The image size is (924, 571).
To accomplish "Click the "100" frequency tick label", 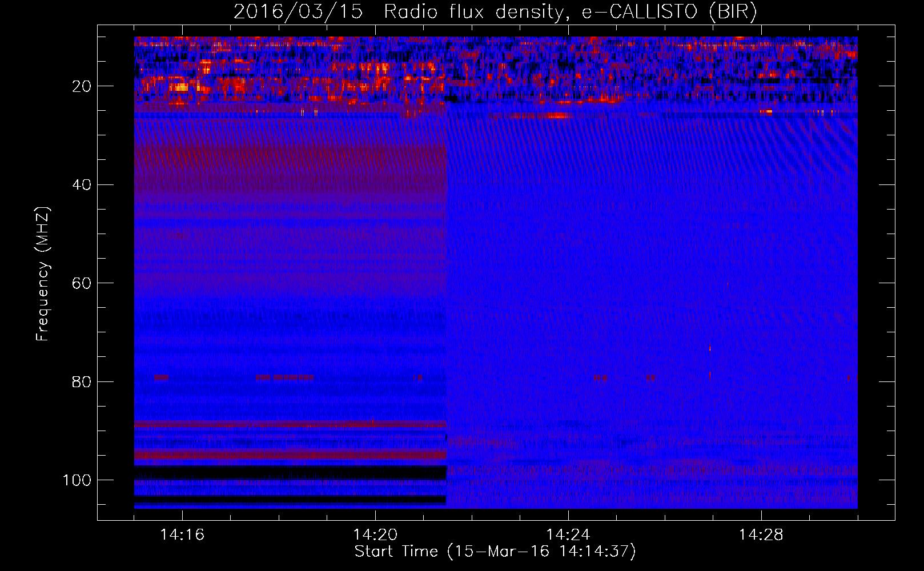I will (77, 480).
